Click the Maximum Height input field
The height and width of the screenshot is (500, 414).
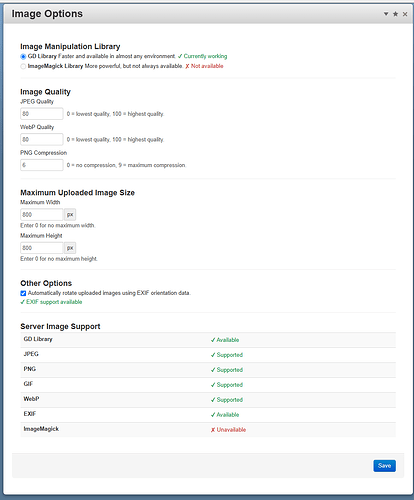coord(42,248)
